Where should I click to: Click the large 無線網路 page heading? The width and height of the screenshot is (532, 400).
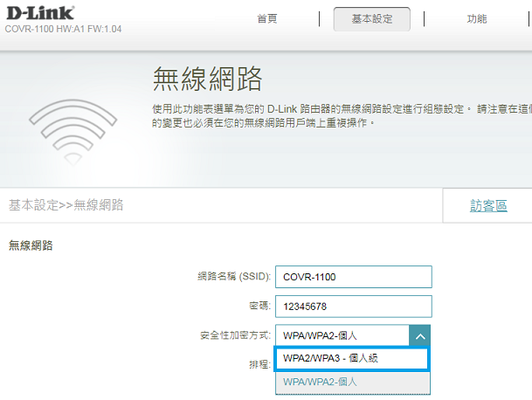207,79
